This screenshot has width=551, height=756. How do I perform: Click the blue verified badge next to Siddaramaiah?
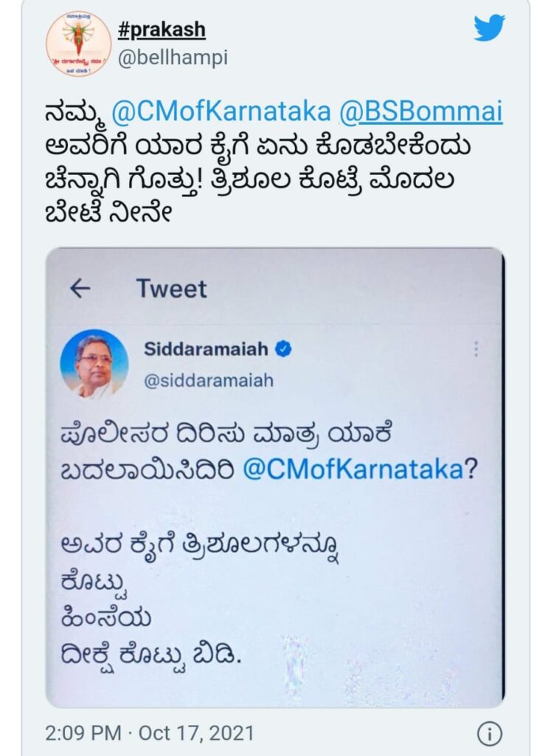coord(283,348)
